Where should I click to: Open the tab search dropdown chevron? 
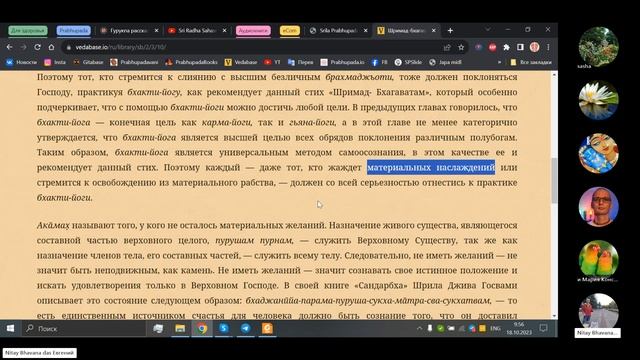tap(488, 29)
